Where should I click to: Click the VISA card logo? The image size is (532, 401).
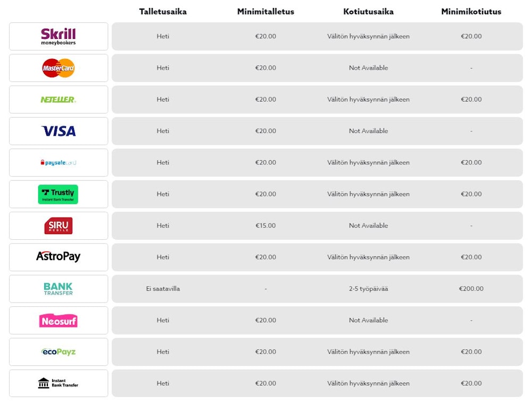(59, 131)
